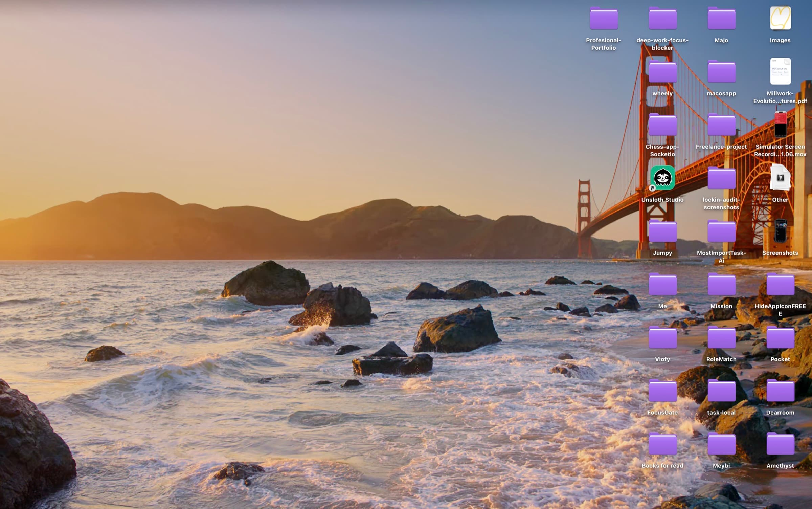Select the Simulator Screen Recording .mov file
812x509 pixels.
(x=780, y=124)
